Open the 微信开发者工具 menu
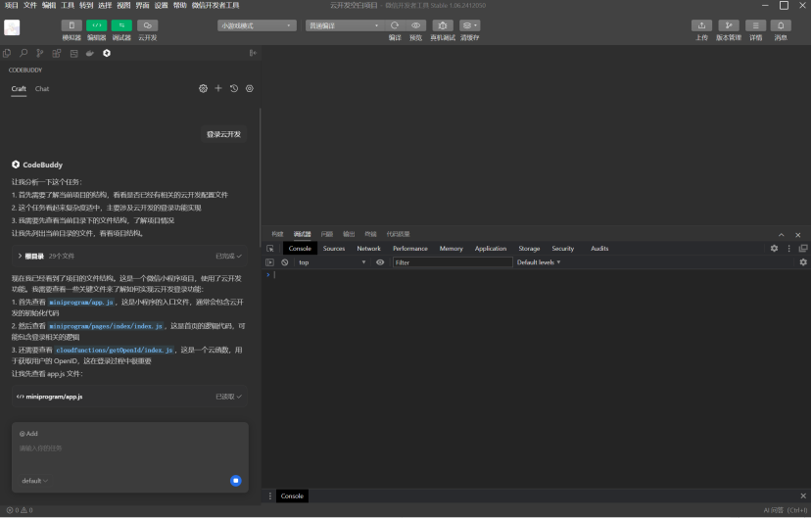812x518 pixels. pyautogui.click(x=215, y=5)
